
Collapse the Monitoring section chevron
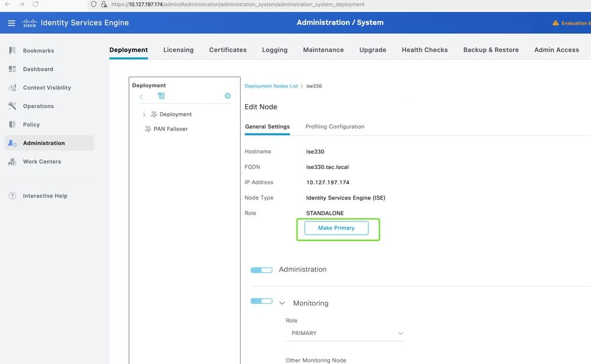282,303
